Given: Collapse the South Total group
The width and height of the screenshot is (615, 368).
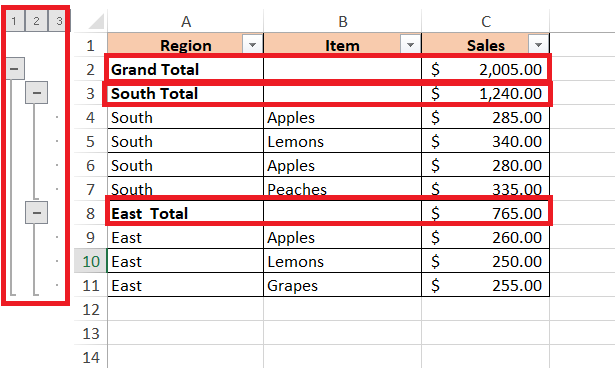Looking at the screenshot, I should pos(36,93).
